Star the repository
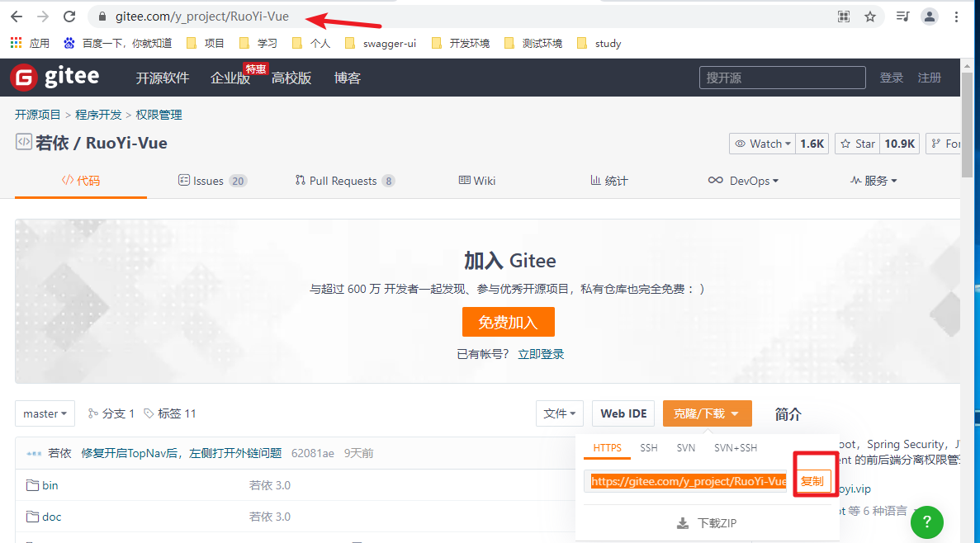This screenshot has width=980, height=543. pos(858,144)
